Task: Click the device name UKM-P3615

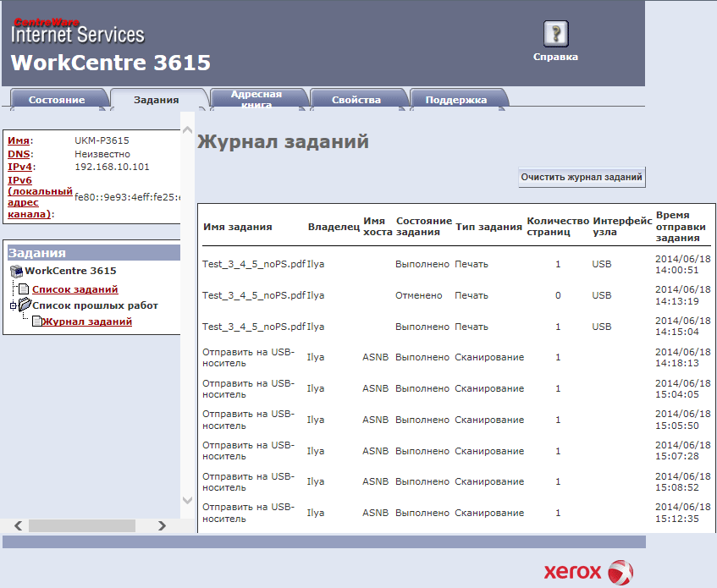Action: (102, 140)
